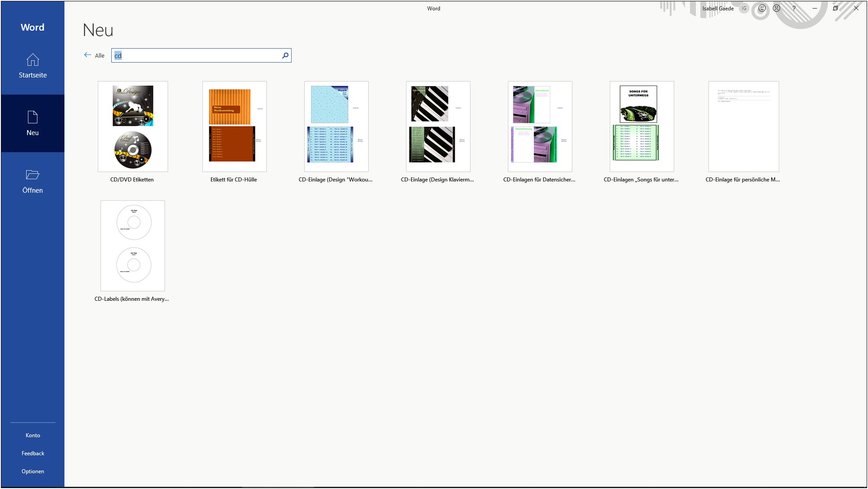Open the Startseite home icon

[x=32, y=60]
